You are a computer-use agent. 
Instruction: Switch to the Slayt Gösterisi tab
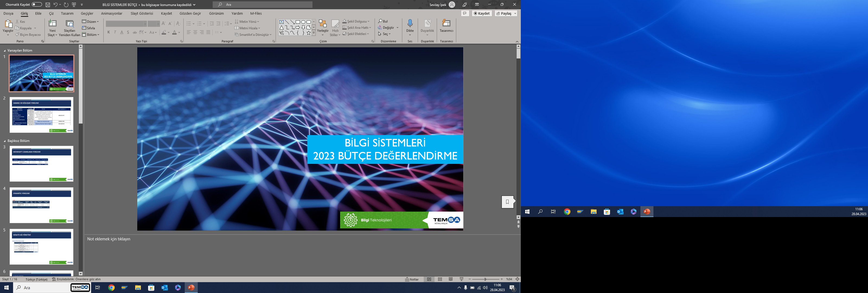pyautogui.click(x=142, y=14)
